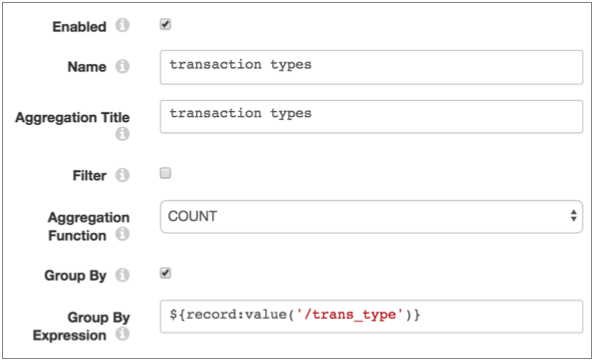Focus the Name field with transaction types
The height and width of the screenshot is (361, 593).
point(371,67)
